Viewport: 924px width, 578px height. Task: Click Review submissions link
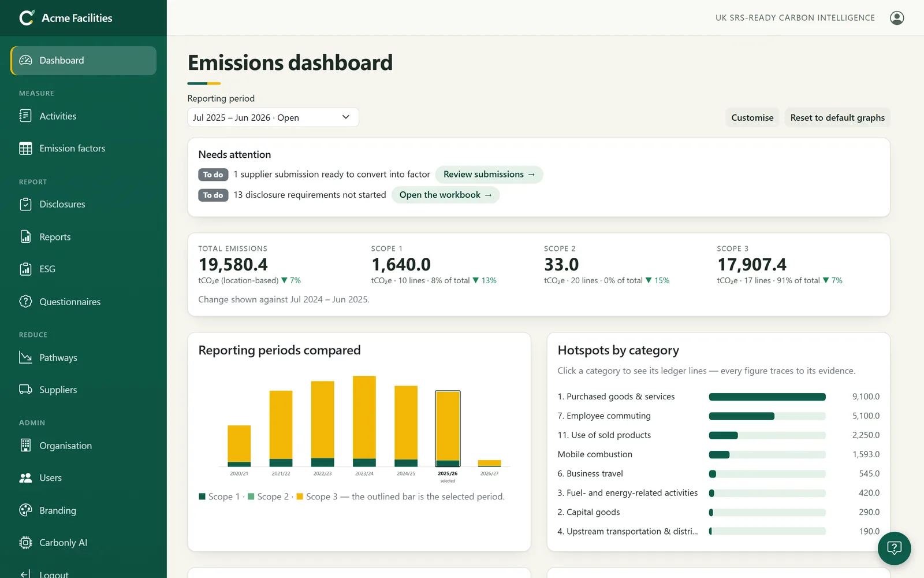click(x=489, y=174)
